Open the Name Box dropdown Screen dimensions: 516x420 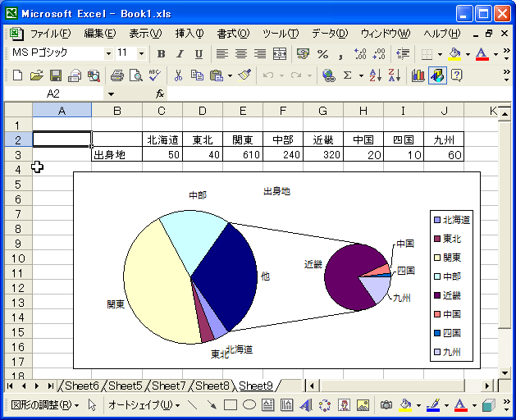111,94
